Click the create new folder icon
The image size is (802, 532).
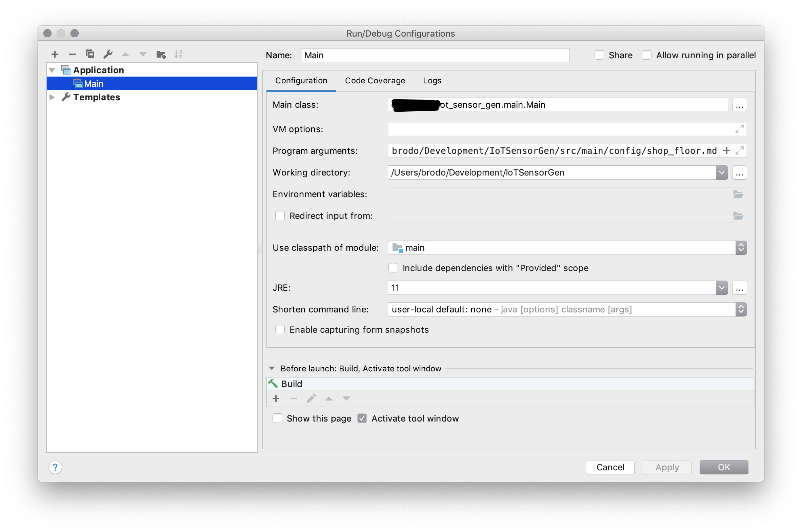161,54
